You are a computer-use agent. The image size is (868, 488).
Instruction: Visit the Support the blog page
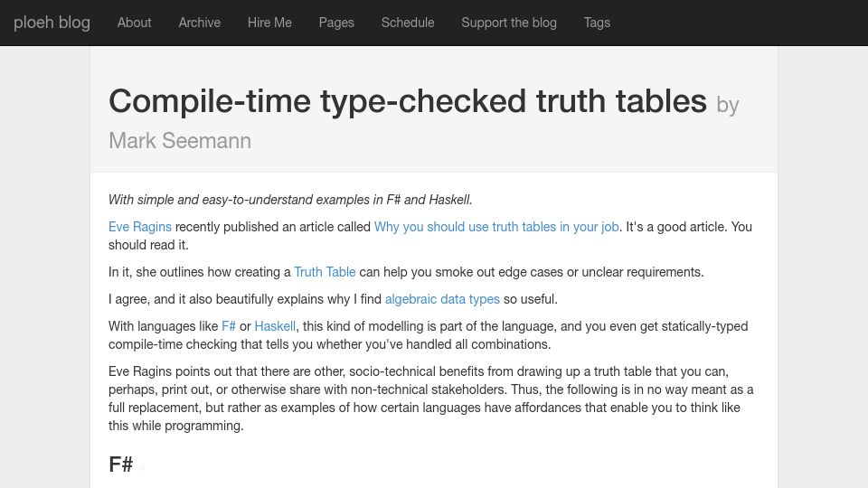(x=509, y=23)
